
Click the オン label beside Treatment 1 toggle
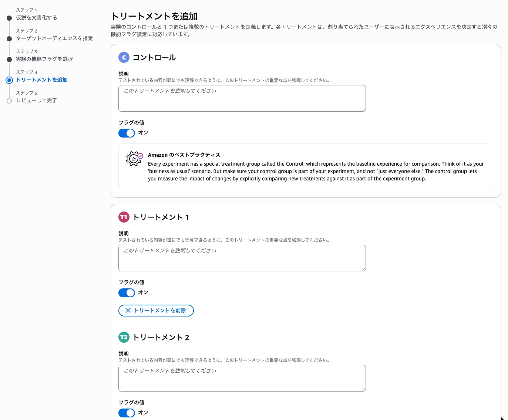tap(143, 292)
